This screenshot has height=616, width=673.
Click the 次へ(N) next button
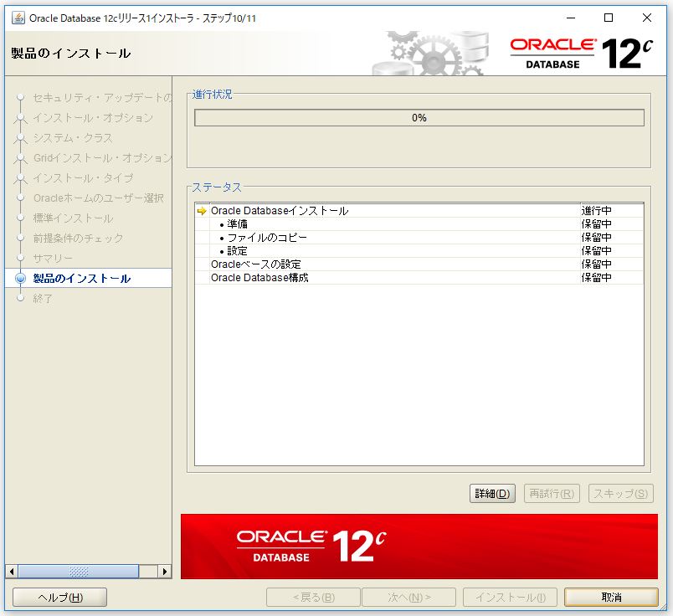(409, 597)
